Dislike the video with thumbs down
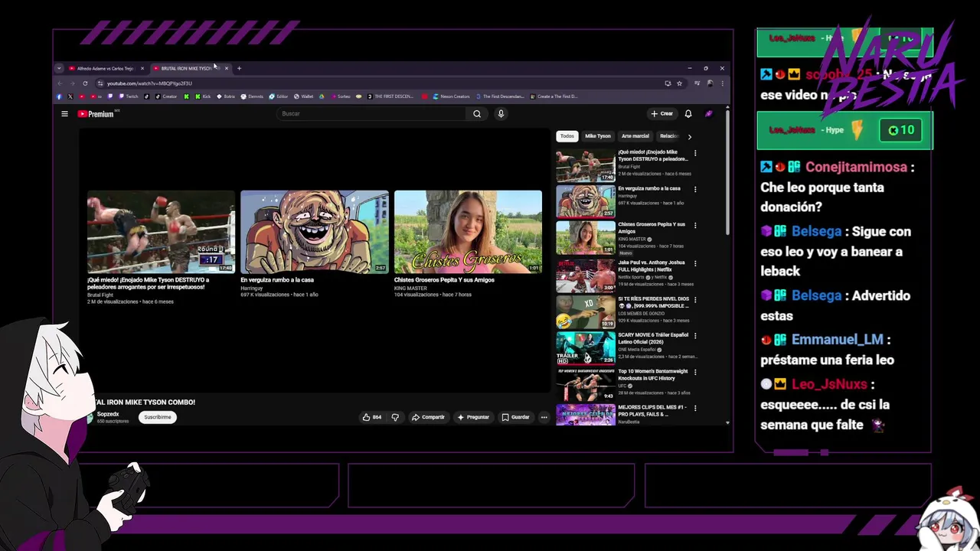 [395, 417]
